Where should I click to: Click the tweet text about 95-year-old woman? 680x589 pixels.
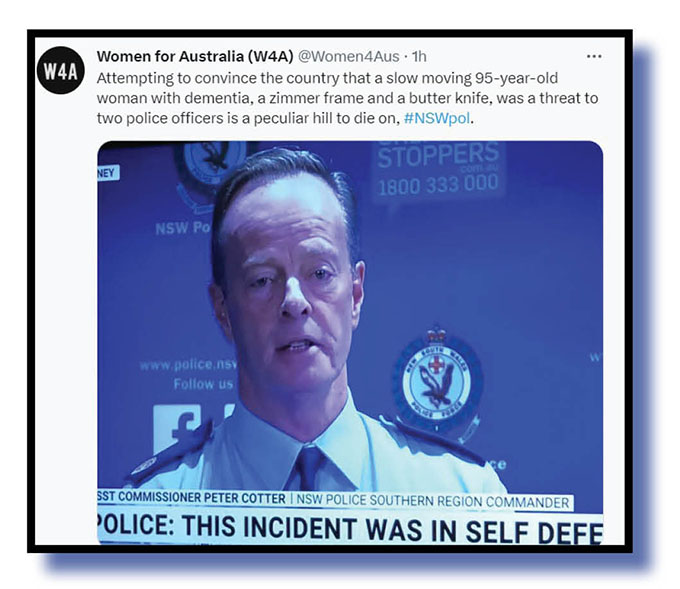pyautogui.click(x=347, y=98)
